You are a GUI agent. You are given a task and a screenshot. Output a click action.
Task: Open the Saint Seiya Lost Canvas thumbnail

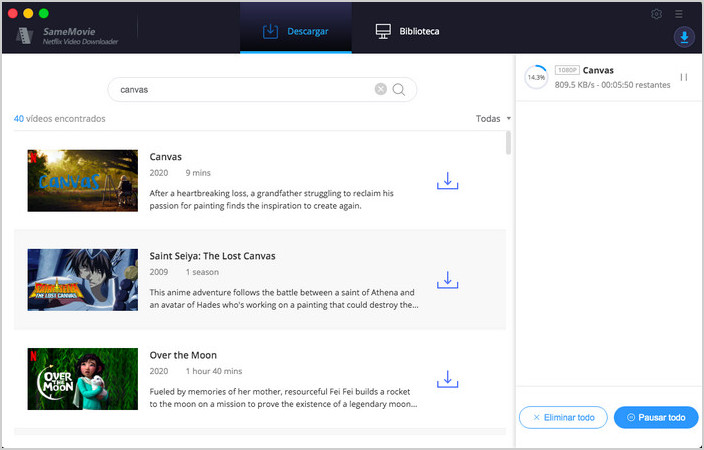coord(83,280)
